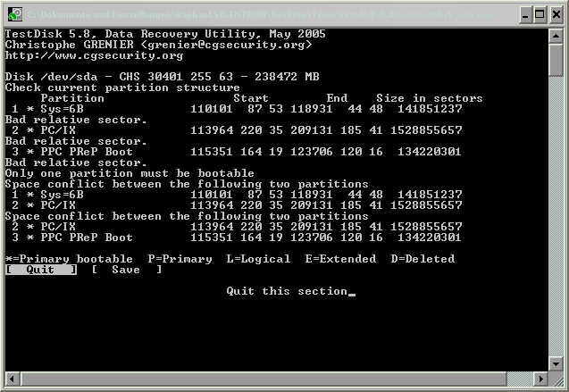The width and height of the screenshot is (569, 392).
Task: Click 'TestDisk 5.8, Data Recovery Utility' line
Action: pyautogui.click(x=165, y=34)
